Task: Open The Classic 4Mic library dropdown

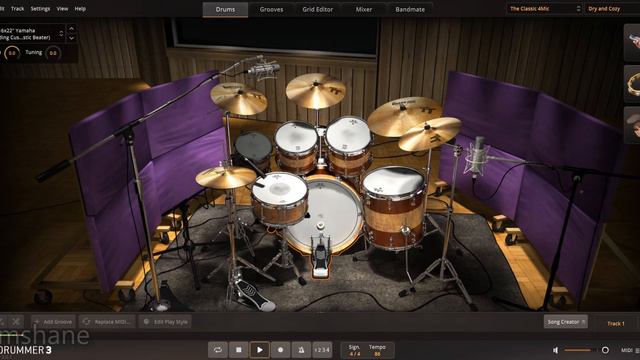Action: [x=544, y=9]
